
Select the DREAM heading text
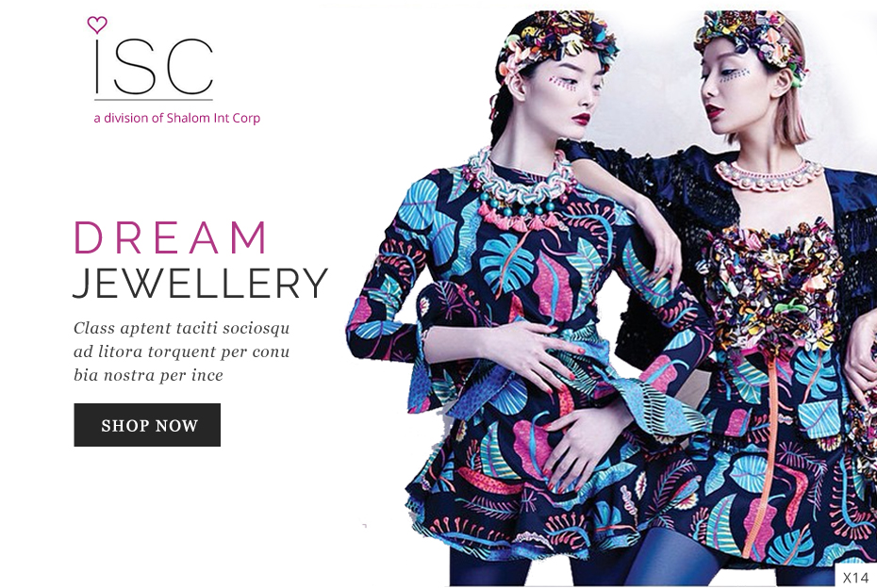[171, 237]
